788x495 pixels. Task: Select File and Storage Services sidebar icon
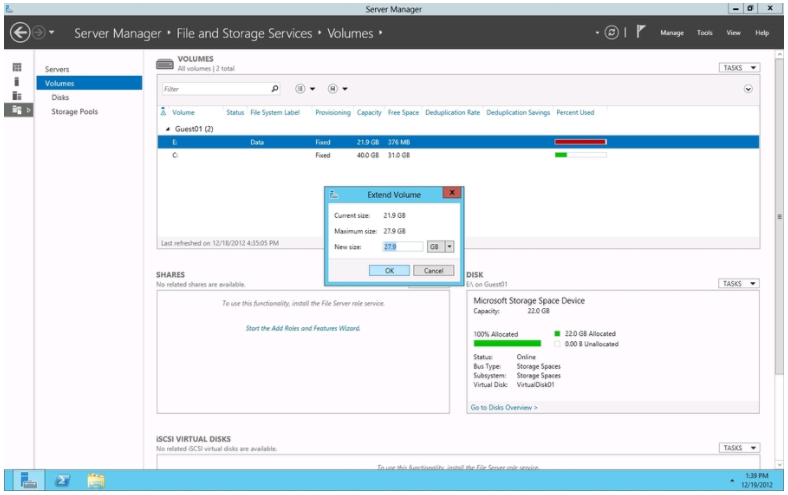(17, 110)
